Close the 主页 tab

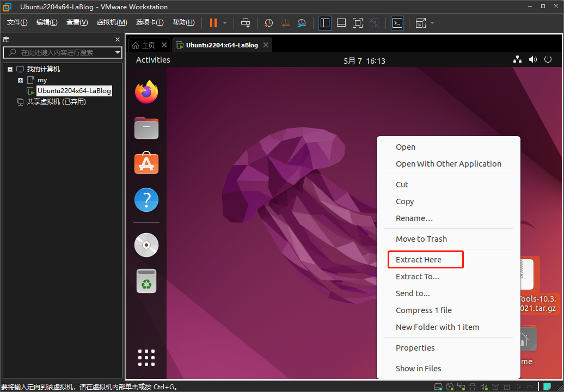[x=164, y=45]
